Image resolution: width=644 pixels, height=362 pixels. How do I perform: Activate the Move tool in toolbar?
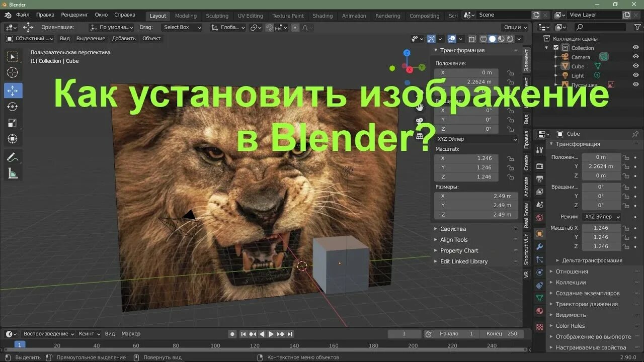13,90
